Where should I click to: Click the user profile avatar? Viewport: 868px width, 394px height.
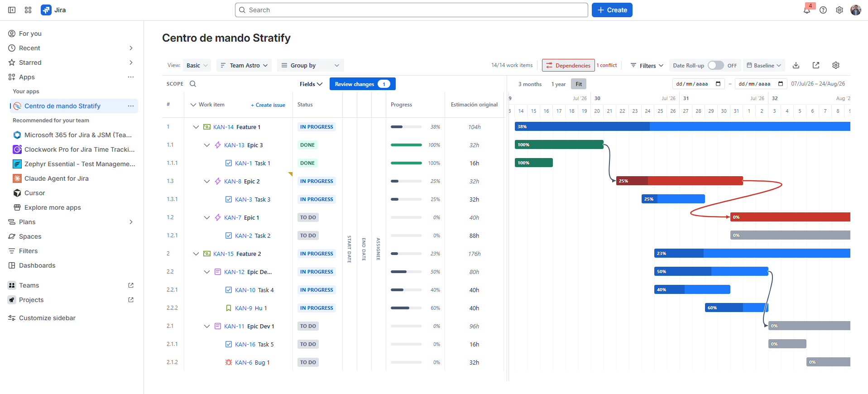coord(856,10)
